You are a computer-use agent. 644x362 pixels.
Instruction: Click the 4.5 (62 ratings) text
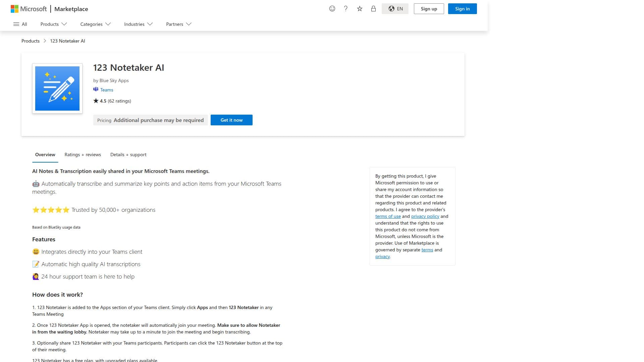tap(115, 101)
